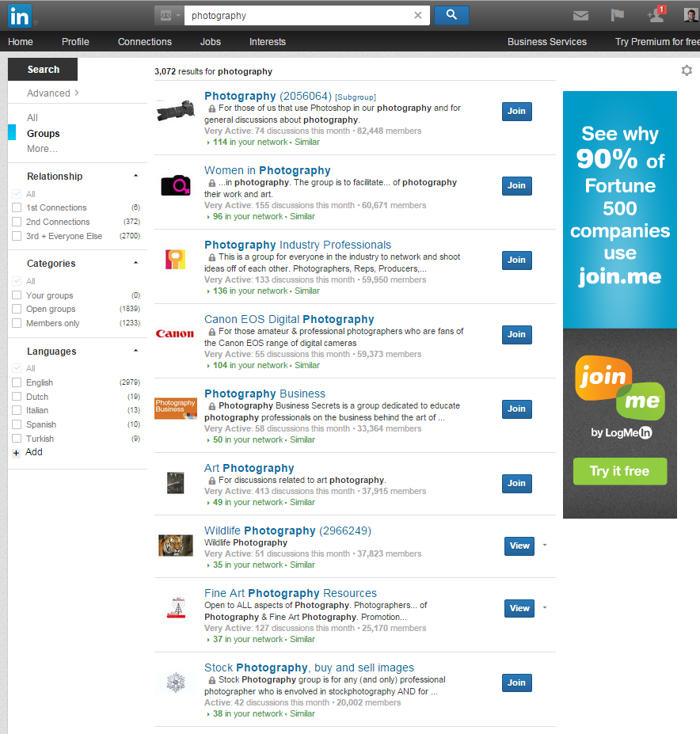
Task: Join the Art Photography group
Action: click(x=516, y=484)
